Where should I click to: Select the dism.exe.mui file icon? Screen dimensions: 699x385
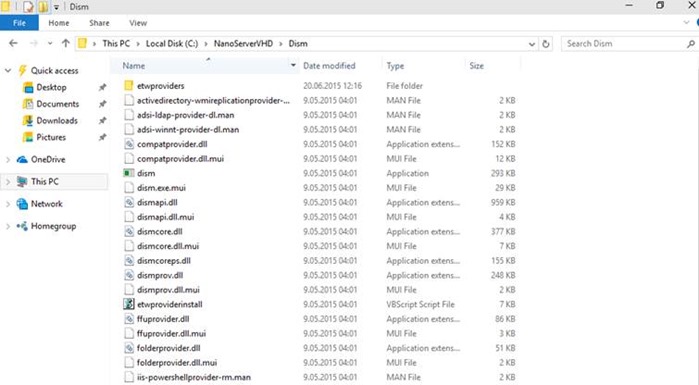pos(129,188)
